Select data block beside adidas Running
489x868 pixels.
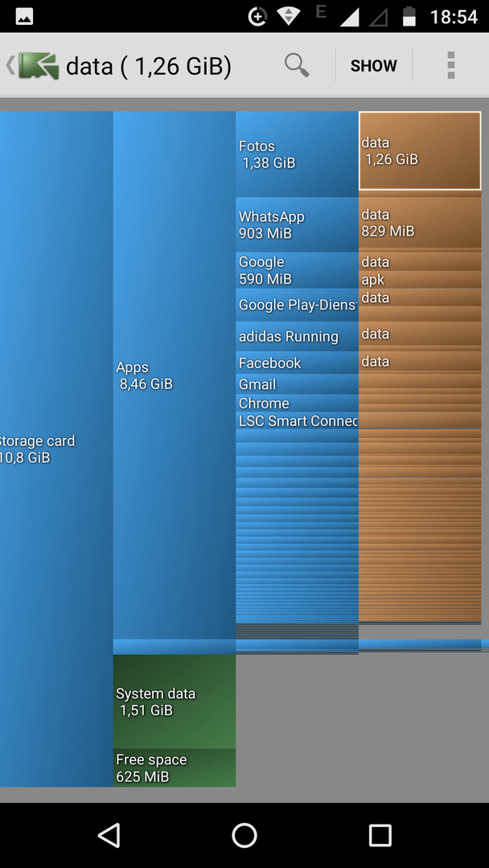[x=420, y=334]
